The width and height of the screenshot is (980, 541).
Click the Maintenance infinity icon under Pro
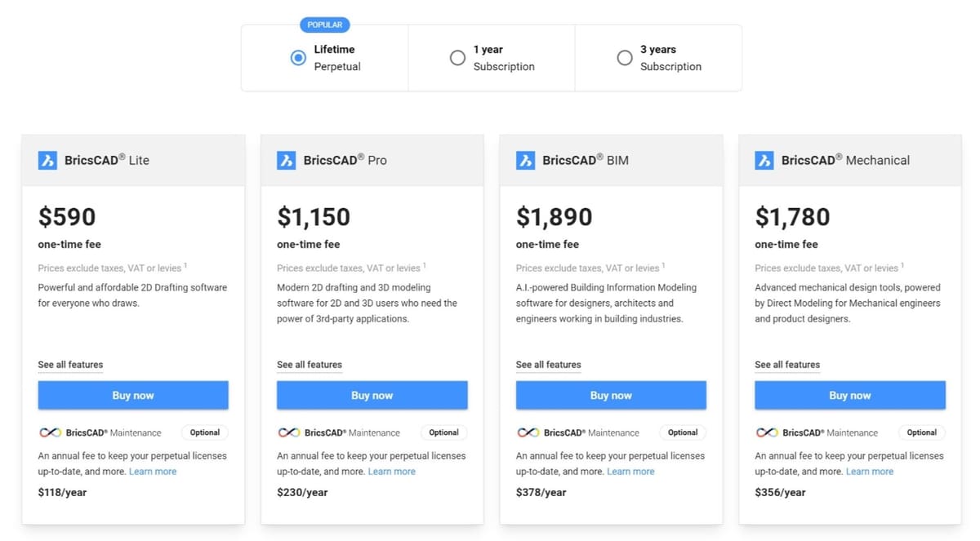pyautogui.click(x=289, y=432)
